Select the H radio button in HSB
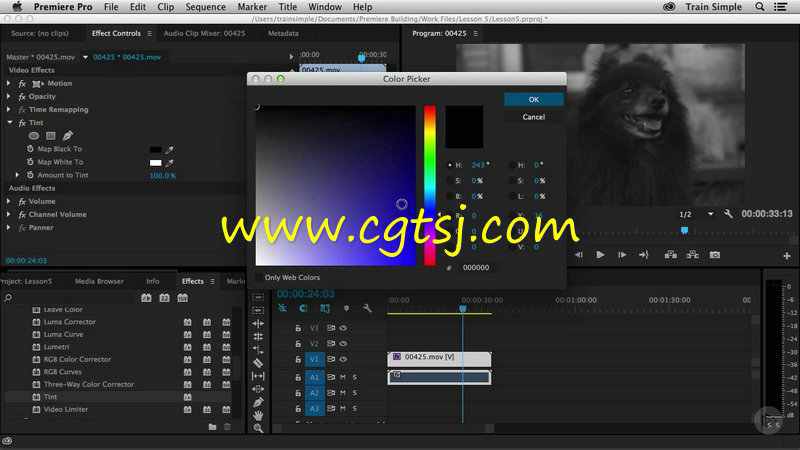800x450 pixels. [x=449, y=165]
